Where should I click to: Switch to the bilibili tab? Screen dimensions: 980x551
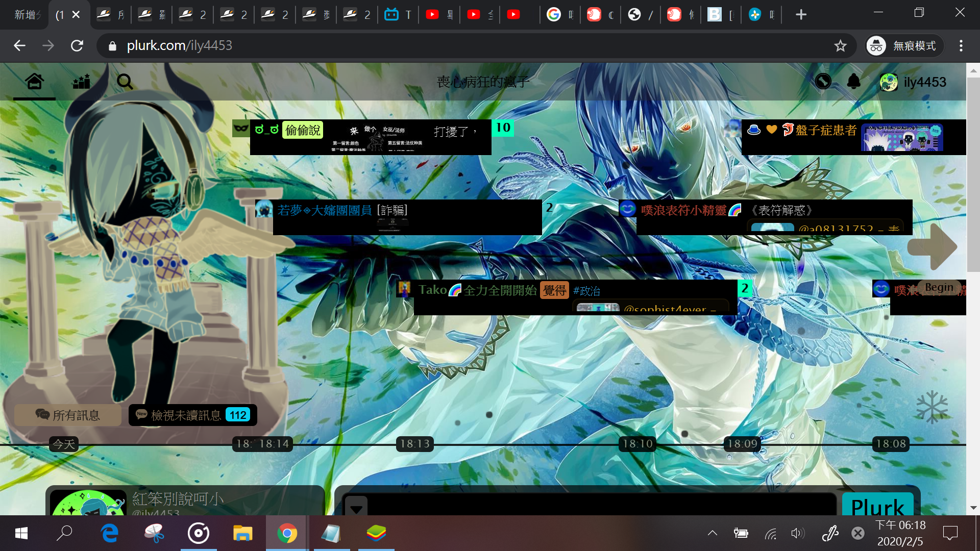(x=398, y=15)
